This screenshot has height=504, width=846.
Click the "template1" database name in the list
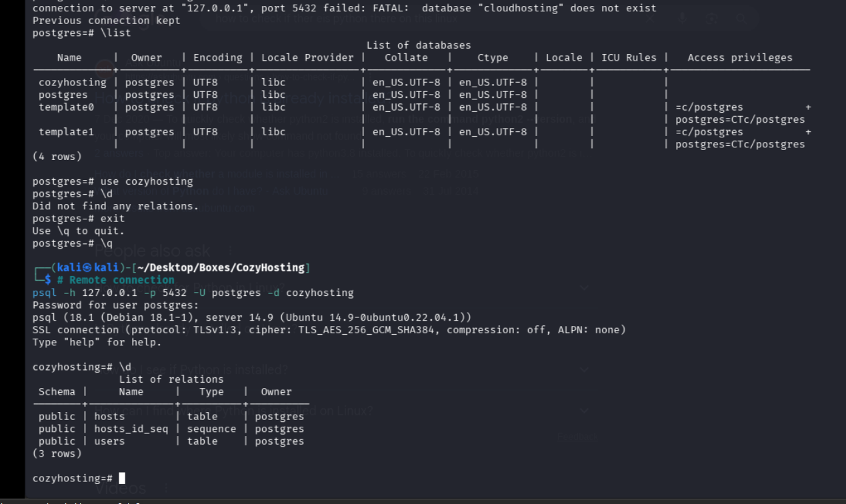pos(67,132)
